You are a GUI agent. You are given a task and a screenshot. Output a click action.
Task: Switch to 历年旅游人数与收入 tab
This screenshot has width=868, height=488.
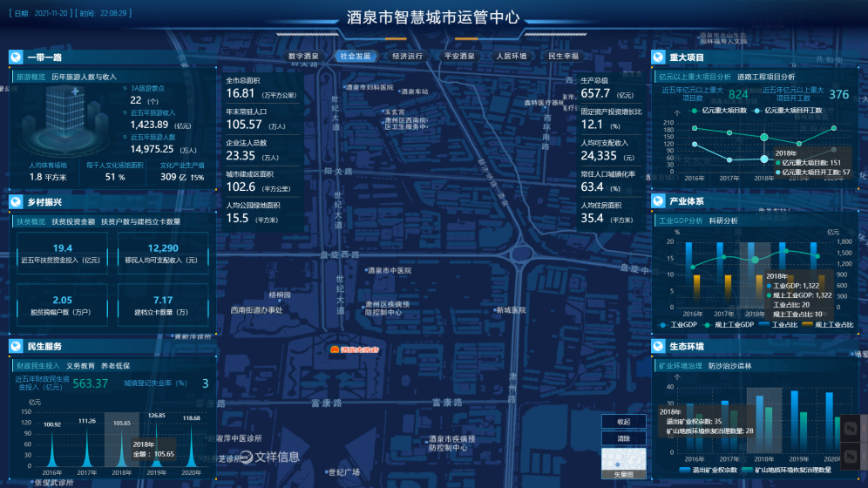coord(84,77)
